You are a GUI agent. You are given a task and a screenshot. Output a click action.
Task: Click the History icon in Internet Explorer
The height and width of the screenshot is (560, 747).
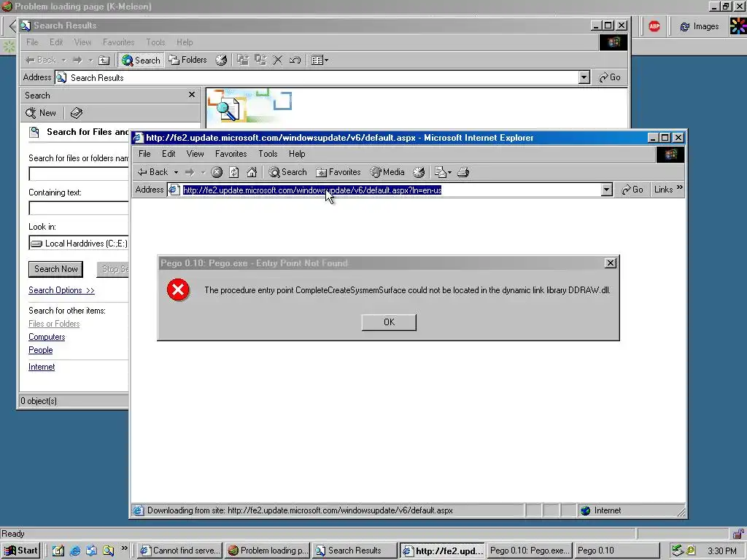tap(419, 172)
